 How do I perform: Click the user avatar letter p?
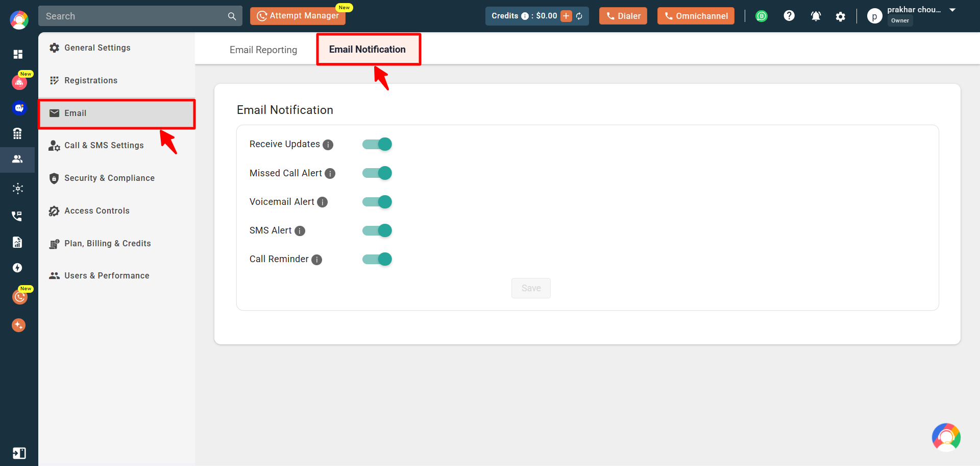[874, 16]
